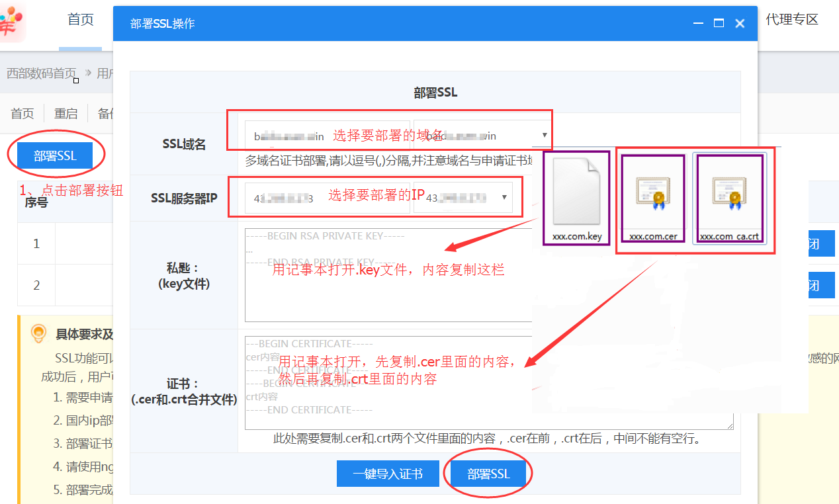This screenshot has width=839, height=504.
Task: Open the SSL域名 domain dropdown
Action: 482,136
